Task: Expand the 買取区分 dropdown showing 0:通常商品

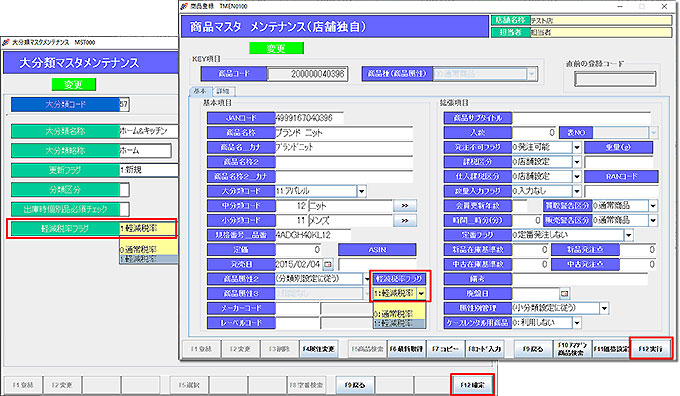Action: click(653, 206)
